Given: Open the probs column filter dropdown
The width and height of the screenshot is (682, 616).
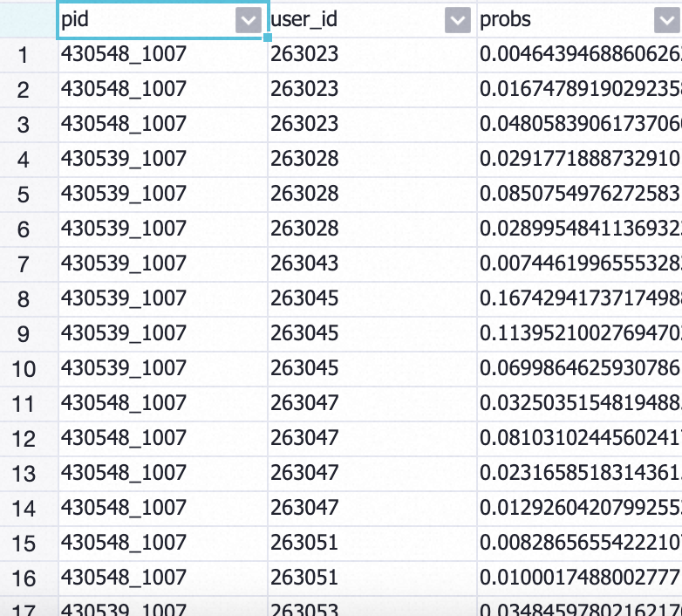Looking at the screenshot, I should pos(667,20).
